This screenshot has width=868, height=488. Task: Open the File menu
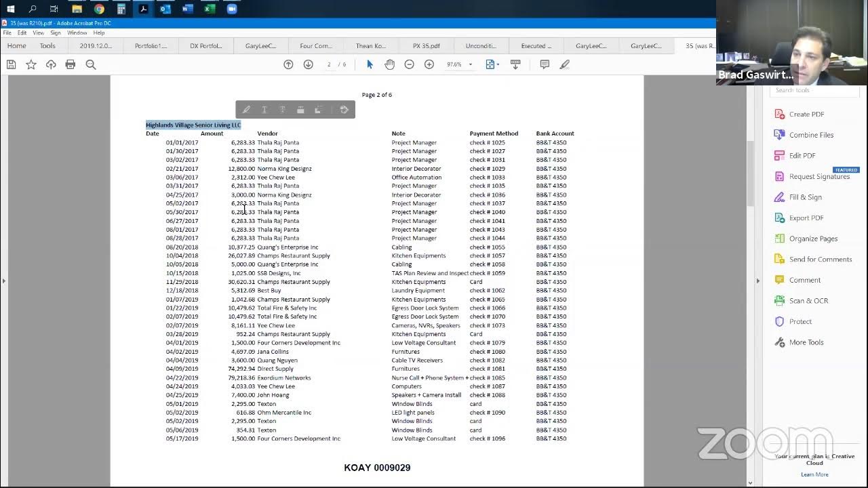7,33
